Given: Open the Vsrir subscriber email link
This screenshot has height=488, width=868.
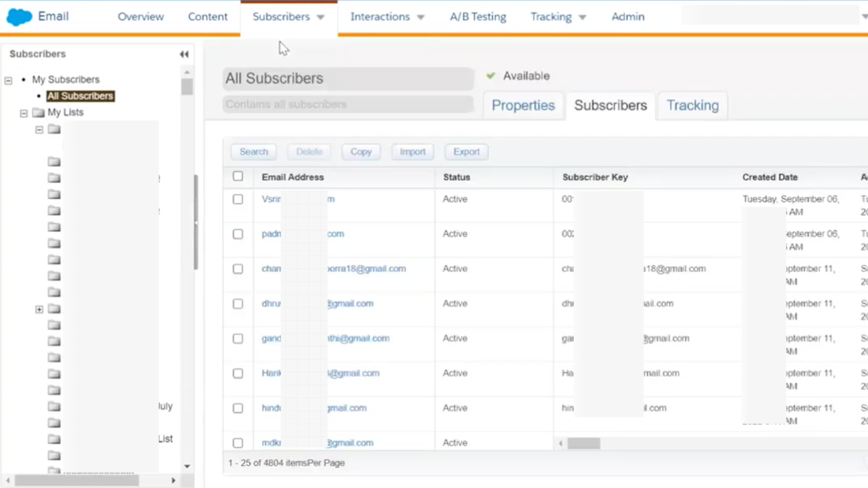Looking at the screenshot, I should click(298, 199).
